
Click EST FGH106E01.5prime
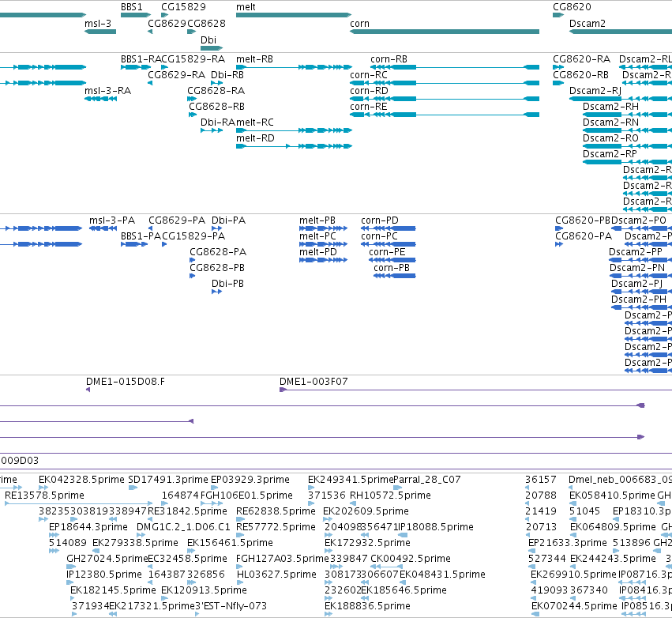pos(246,496)
